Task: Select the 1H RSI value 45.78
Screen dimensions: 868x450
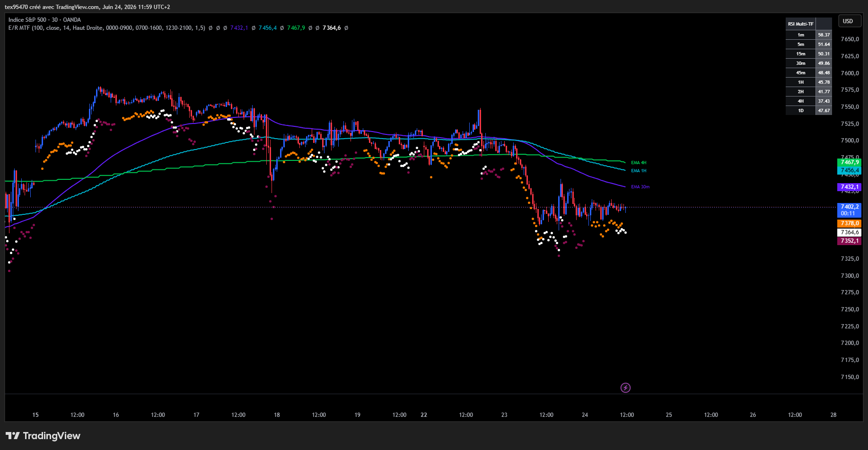Action: coord(824,82)
